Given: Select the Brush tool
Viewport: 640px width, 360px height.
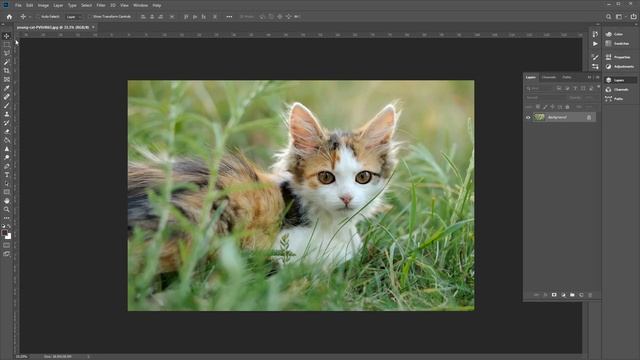Looking at the screenshot, I should (x=7, y=105).
